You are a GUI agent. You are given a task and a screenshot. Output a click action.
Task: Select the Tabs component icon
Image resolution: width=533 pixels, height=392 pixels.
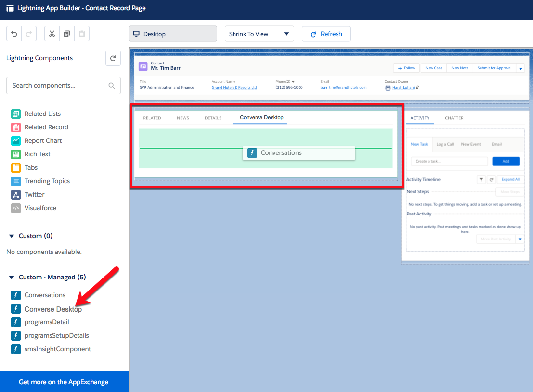pos(15,167)
